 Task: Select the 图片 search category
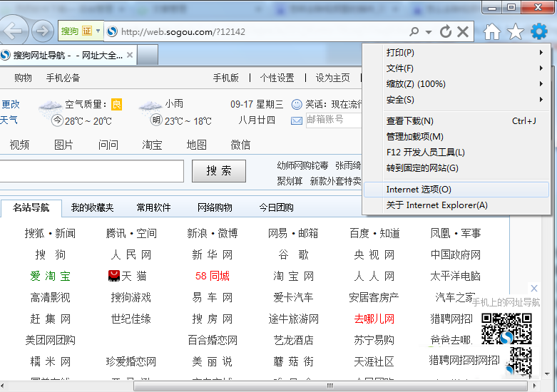click(64, 145)
